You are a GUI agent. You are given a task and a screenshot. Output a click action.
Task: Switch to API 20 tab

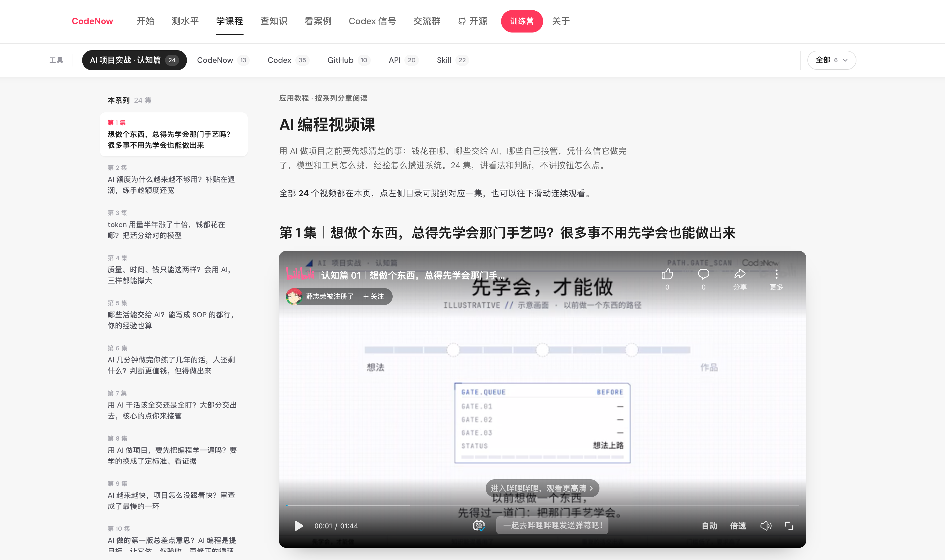click(404, 60)
